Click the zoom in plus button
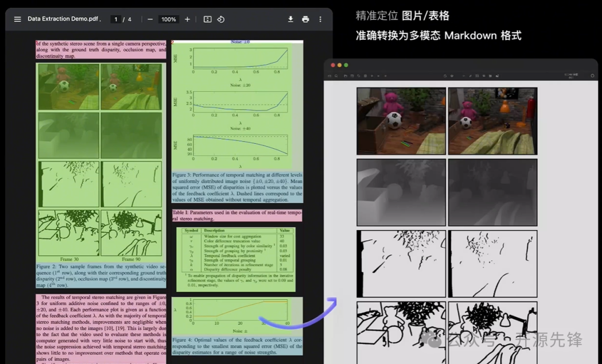The height and width of the screenshot is (364, 602). pos(187,20)
